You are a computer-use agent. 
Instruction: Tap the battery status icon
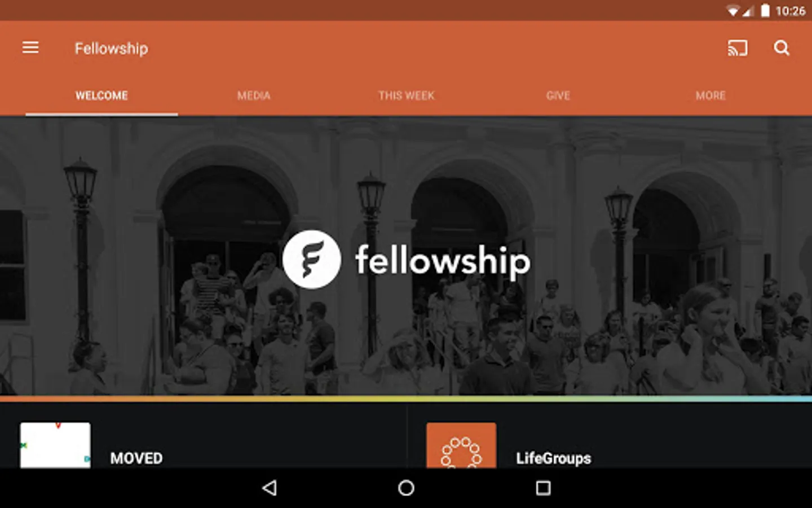click(765, 11)
